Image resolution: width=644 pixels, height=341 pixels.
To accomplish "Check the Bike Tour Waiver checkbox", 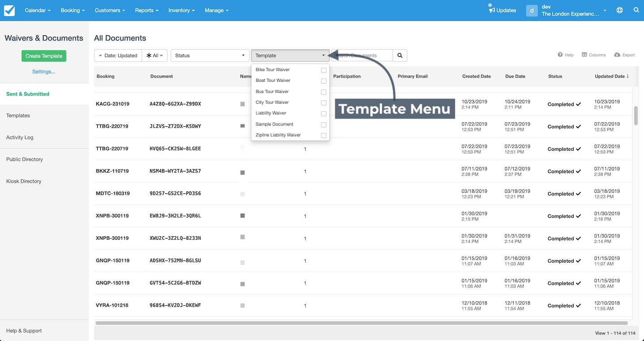I will (324, 70).
